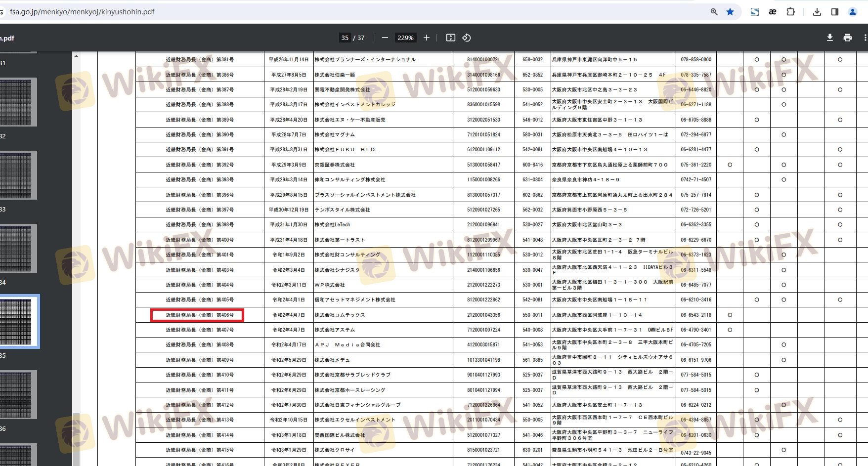The width and height of the screenshot is (868, 466).
Task: Select the page 32 thumbnail
Action: pyautogui.click(x=18, y=103)
